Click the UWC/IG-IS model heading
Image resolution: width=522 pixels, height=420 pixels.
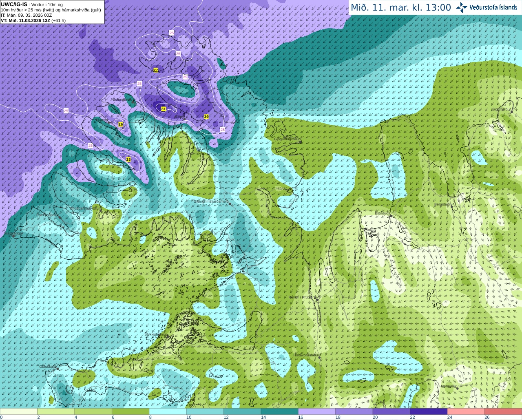(x=14, y=4)
